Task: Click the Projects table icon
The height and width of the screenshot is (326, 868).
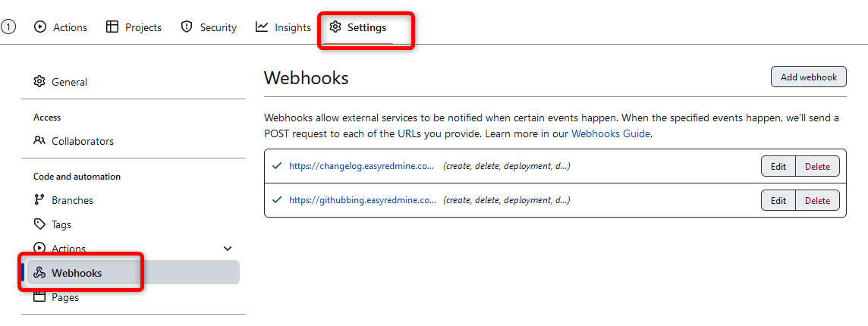Action: point(112,27)
